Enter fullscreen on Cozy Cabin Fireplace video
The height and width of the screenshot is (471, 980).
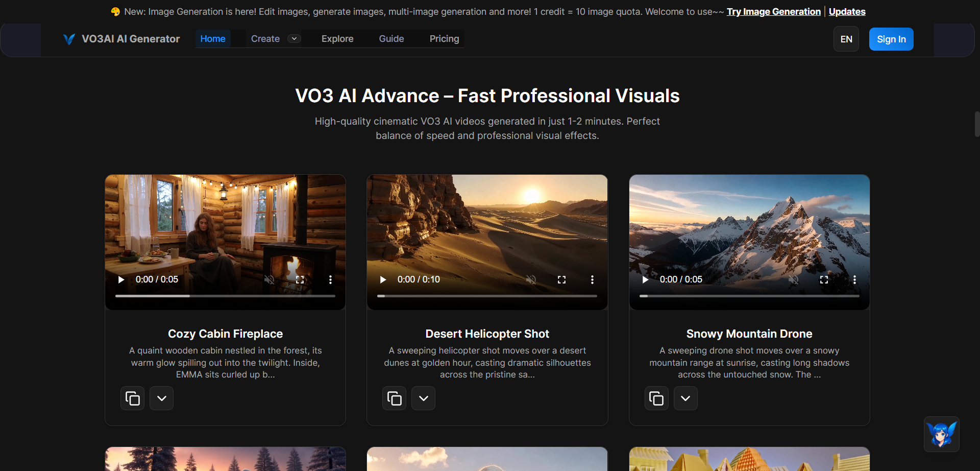[300, 279]
